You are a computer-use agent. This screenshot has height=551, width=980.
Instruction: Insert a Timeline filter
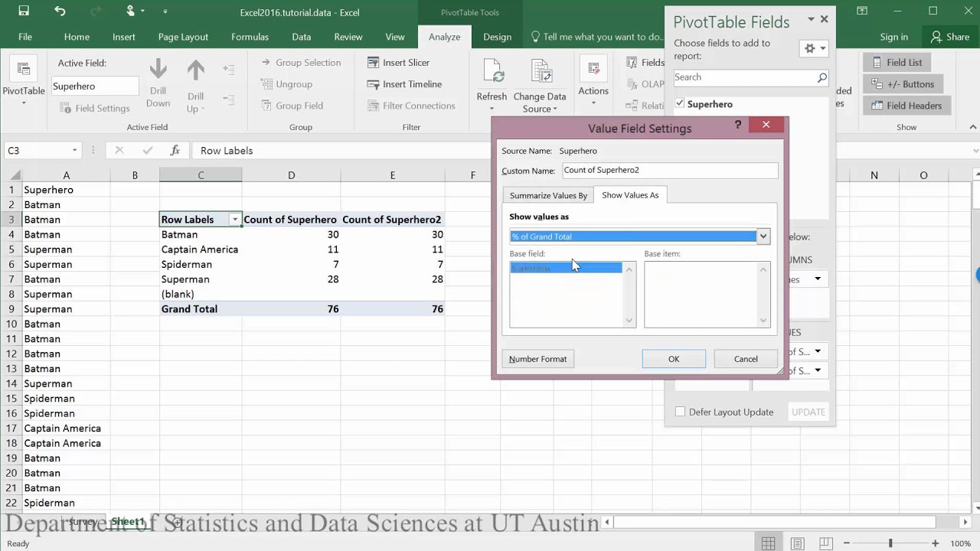[x=404, y=84]
